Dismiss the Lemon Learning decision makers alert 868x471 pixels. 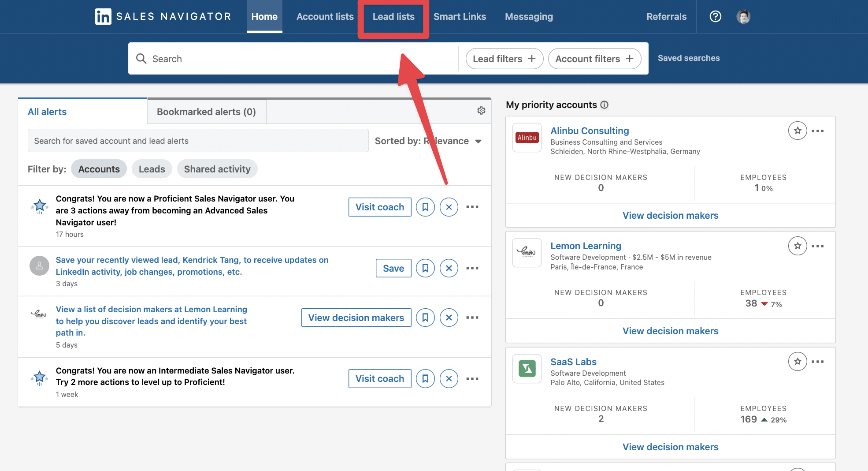[449, 318]
